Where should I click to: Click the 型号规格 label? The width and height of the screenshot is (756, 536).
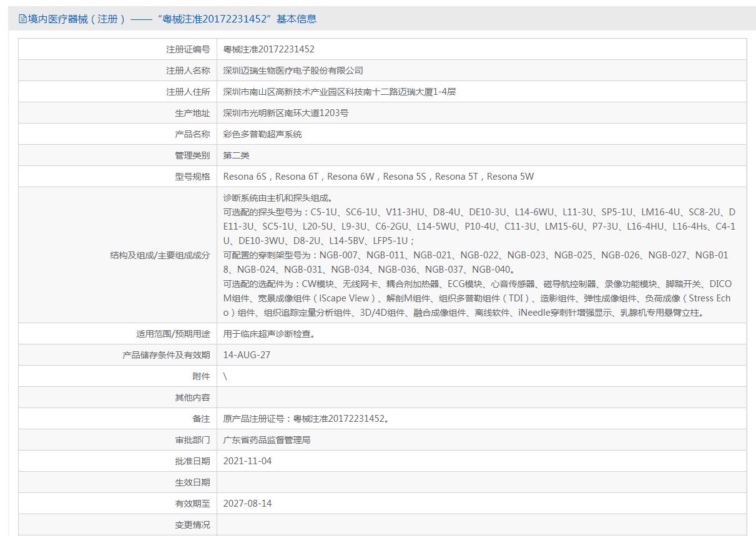pyautogui.click(x=192, y=177)
